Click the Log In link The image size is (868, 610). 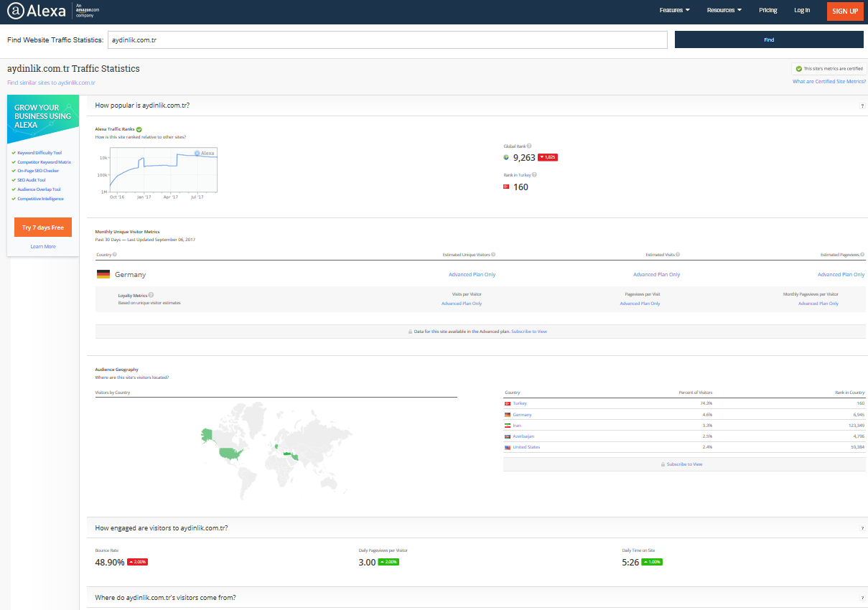[x=802, y=11]
